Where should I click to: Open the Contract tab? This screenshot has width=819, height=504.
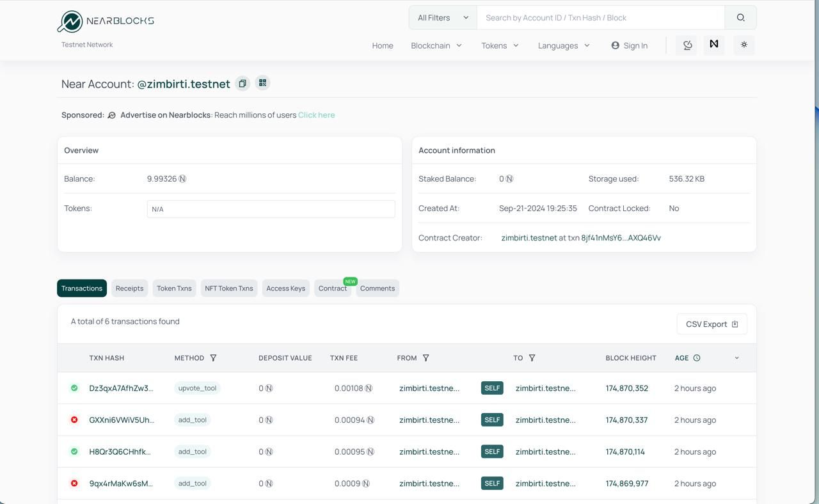pos(333,288)
